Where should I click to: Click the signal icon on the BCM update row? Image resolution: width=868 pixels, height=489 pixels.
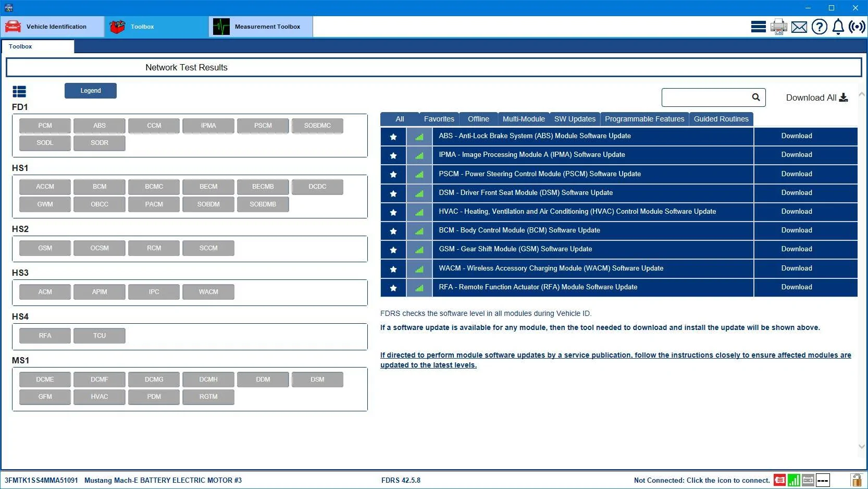pos(419,231)
